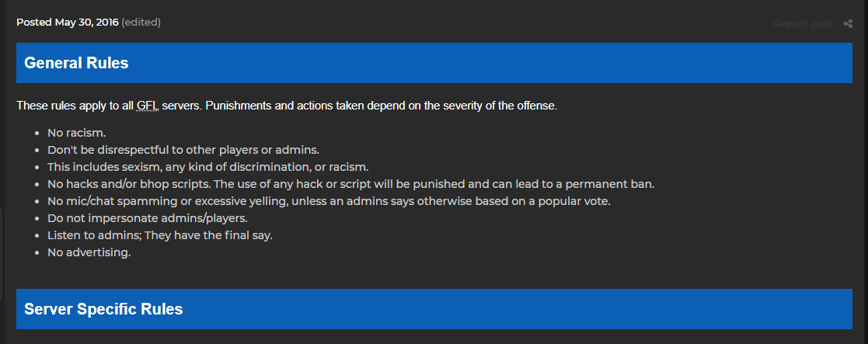Click the 'No racism.' rule item
868x344 pixels.
click(76, 133)
